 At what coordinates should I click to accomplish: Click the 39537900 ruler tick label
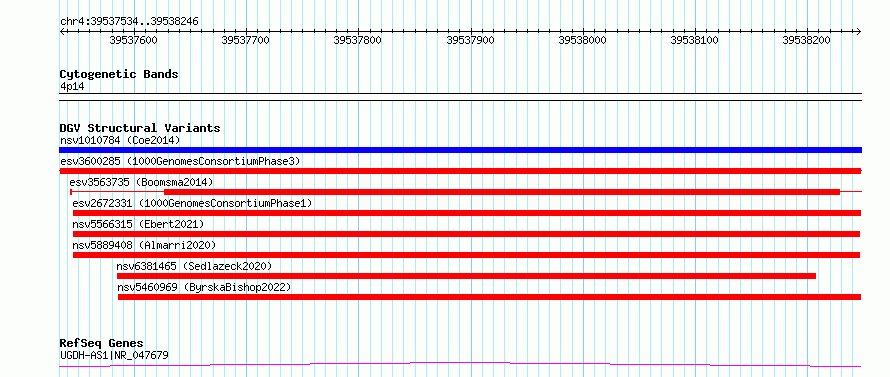[x=471, y=40]
